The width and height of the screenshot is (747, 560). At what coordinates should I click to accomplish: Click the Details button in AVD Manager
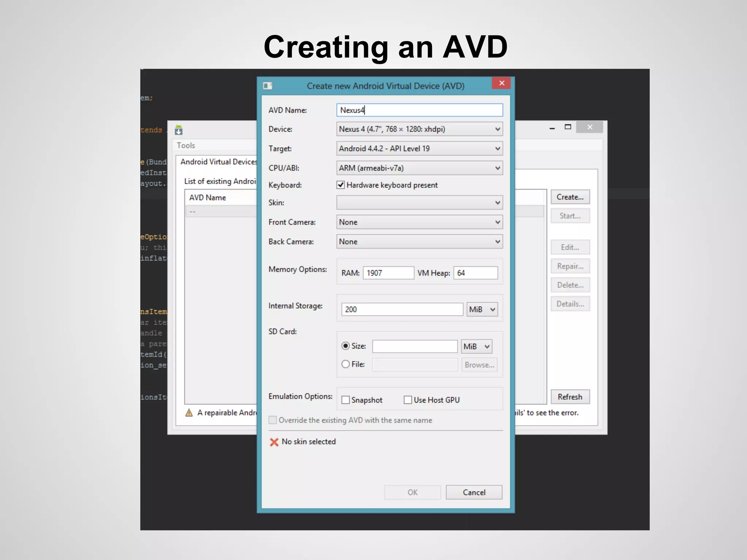pyautogui.click(x=570, y=304)
